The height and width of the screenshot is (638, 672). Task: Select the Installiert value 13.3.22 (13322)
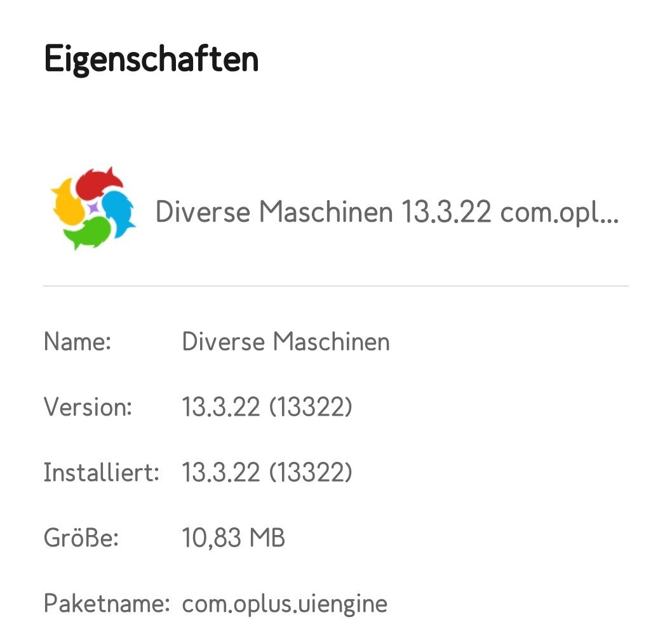click(267, 473)
